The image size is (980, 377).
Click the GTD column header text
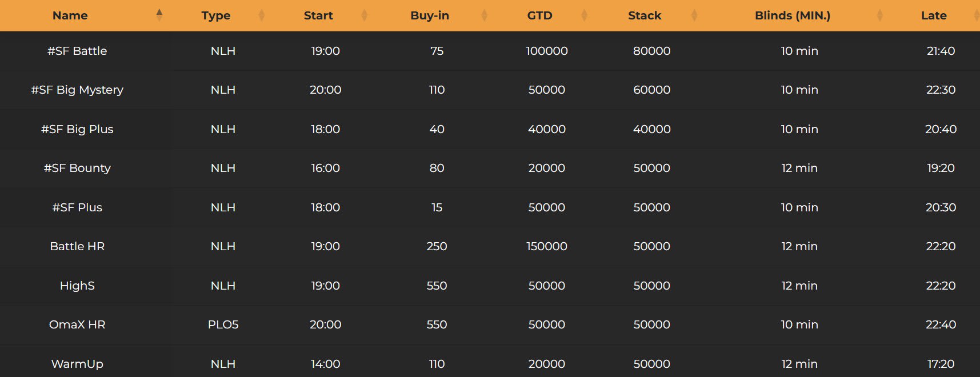tap(539, 15)
